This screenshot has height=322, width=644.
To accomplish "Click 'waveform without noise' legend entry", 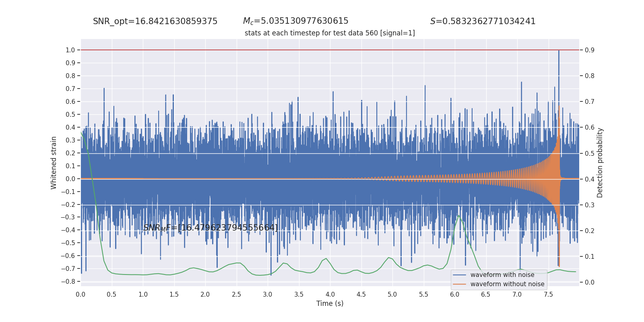I will [507, 284].
